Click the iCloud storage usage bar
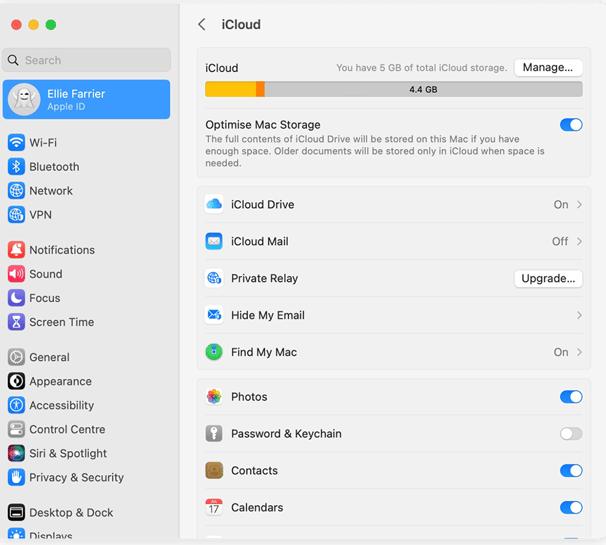Viewport: 606px width, 545px height. (393, 89)
